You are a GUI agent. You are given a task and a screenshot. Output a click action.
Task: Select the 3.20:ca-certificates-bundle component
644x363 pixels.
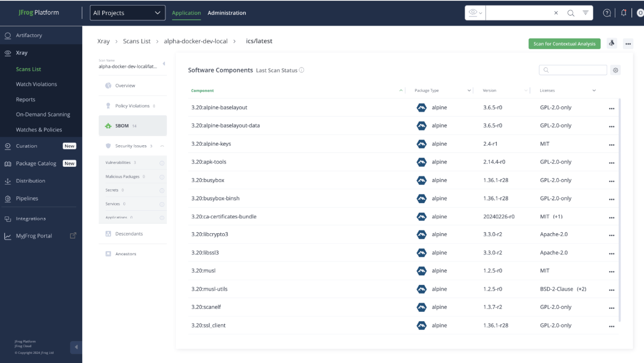(224, 216)
